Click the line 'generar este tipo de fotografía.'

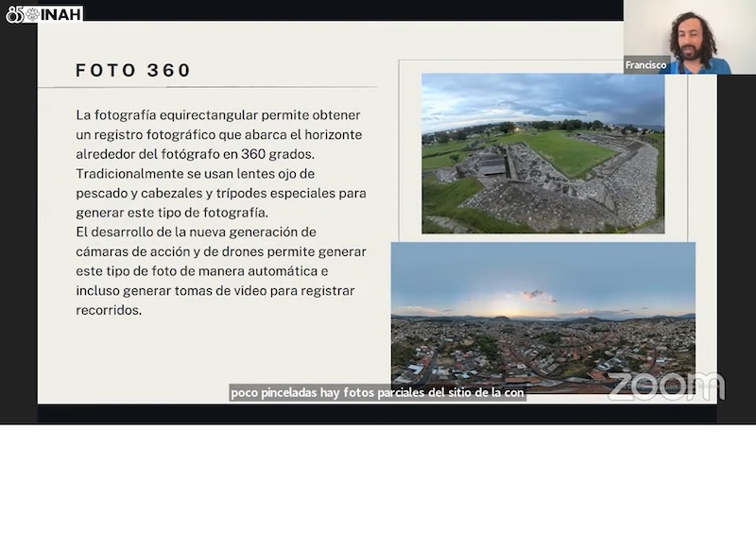click(172, 213)
